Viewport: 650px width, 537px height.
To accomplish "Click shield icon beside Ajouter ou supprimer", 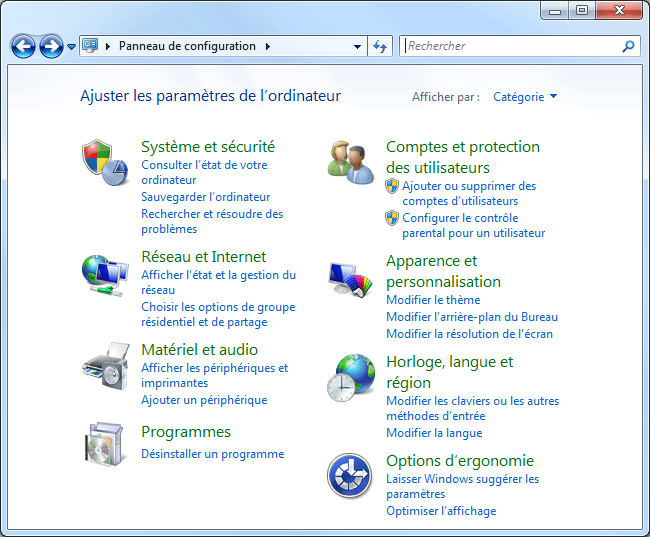I will point(392,186).
